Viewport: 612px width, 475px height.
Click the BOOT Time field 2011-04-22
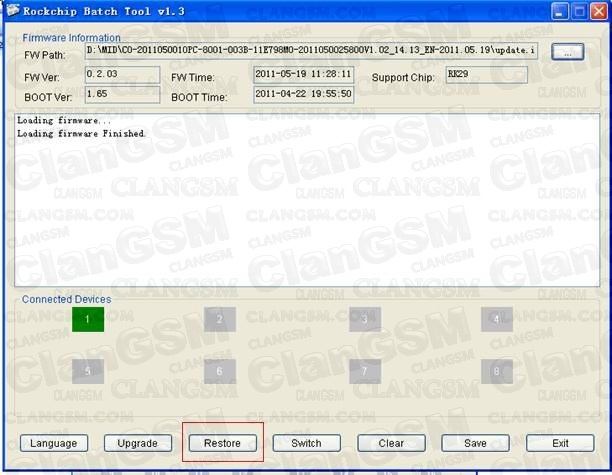[x=304, y=94]
